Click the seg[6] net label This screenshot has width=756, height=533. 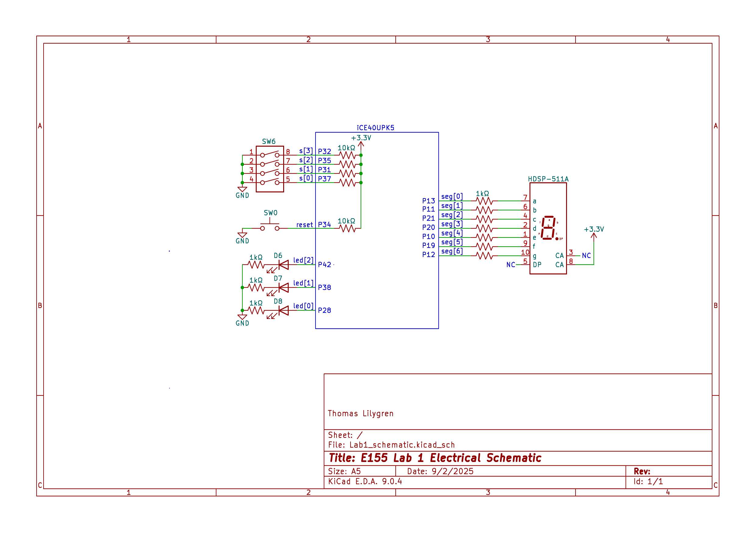[452, 251]
